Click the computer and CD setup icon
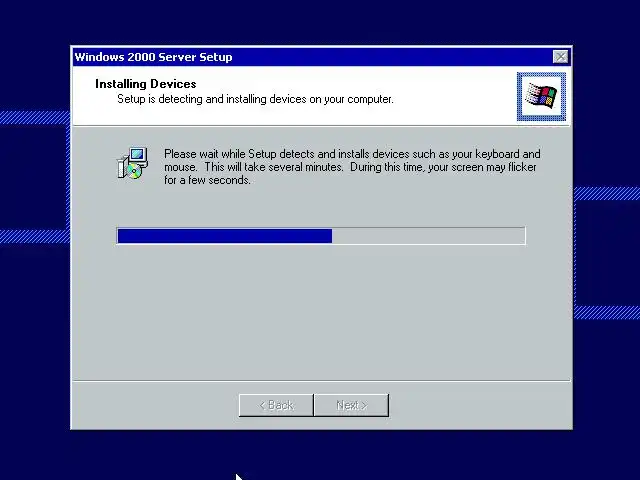Viewport: 640px width, 480px height. point(132,163)
